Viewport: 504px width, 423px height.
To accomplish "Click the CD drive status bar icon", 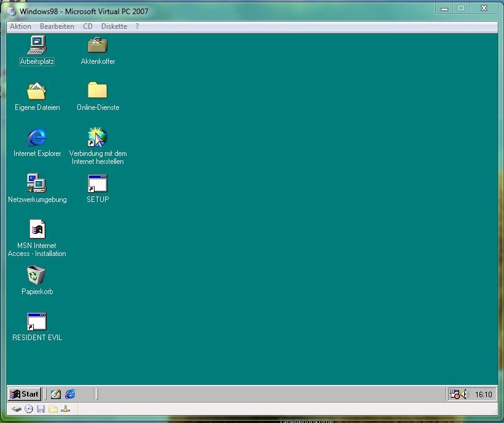I will (x=29, y=409).
